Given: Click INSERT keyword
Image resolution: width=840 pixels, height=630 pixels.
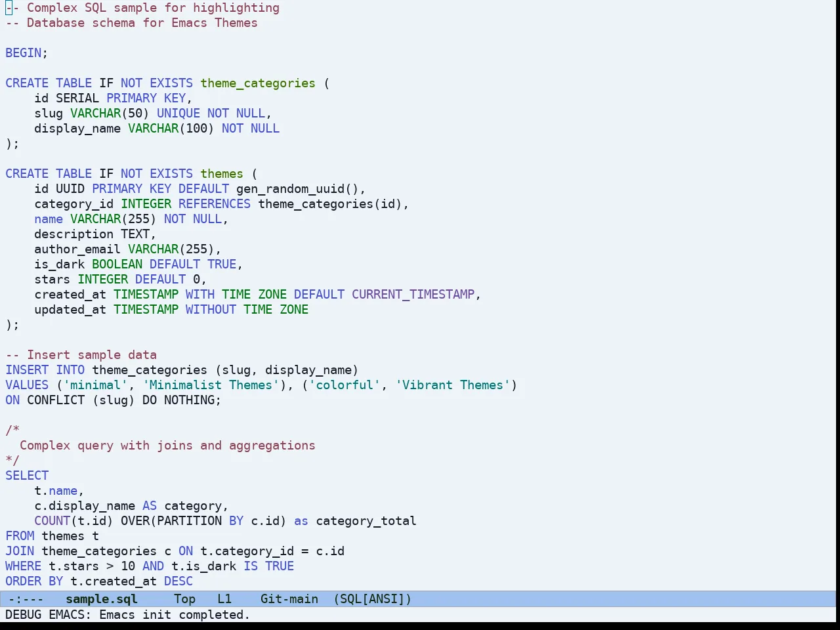Looking at the screenshot, I should pos(27,369).
